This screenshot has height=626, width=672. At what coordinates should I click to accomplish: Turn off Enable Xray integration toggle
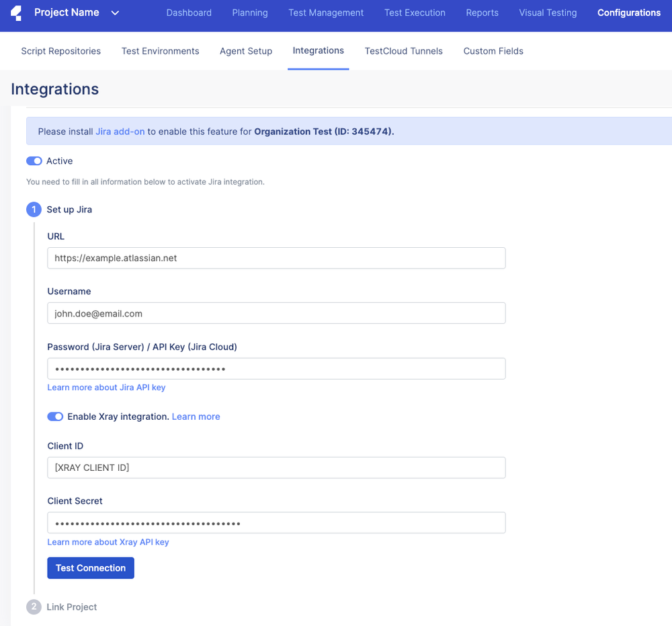pos(55,416)
